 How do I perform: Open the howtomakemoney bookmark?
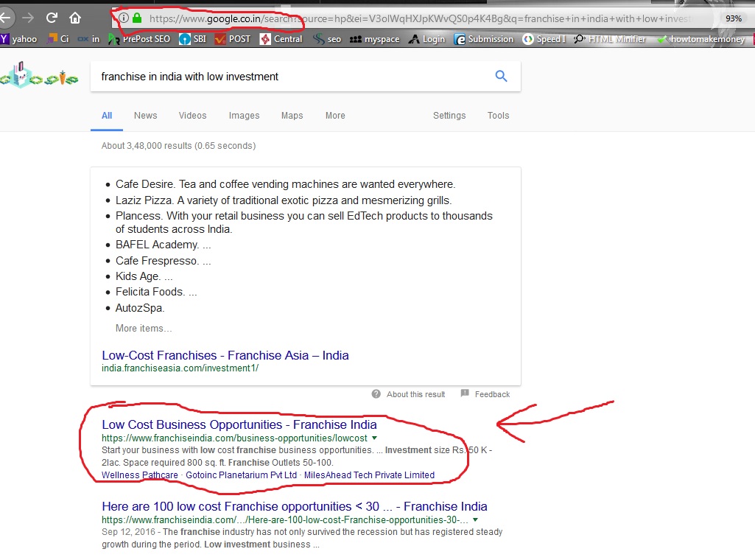click(x=700, y=38)
